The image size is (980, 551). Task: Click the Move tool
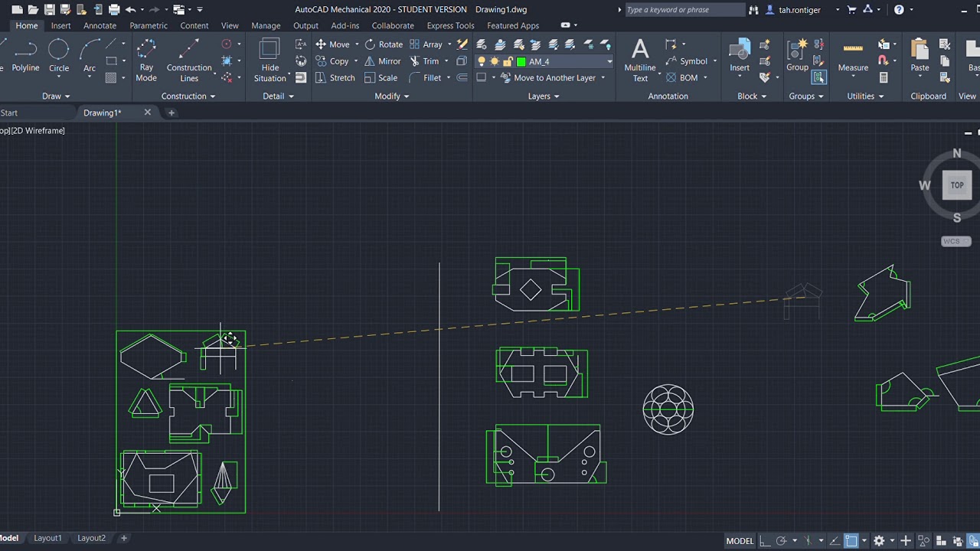(x=332, y=44)
